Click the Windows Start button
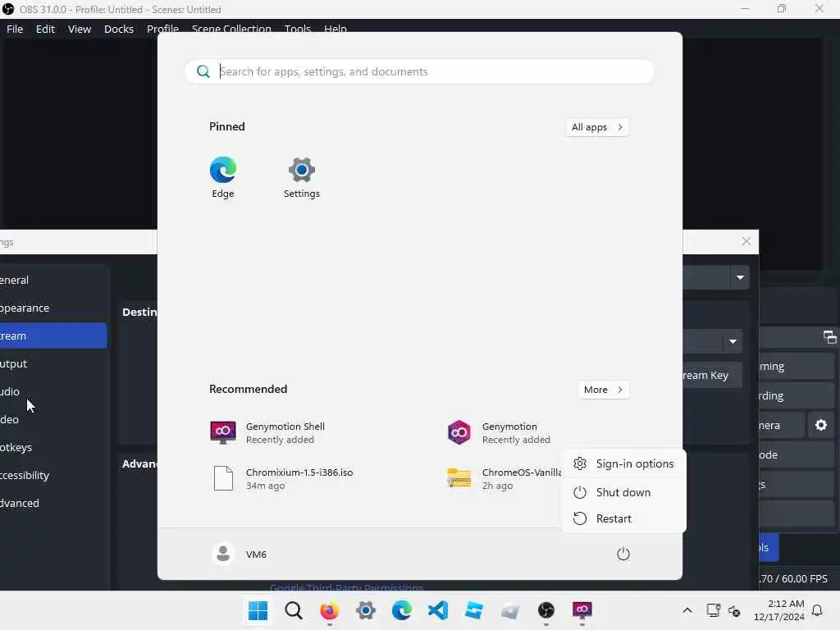This screenshot has width=840, height=630. pos(258,610)
